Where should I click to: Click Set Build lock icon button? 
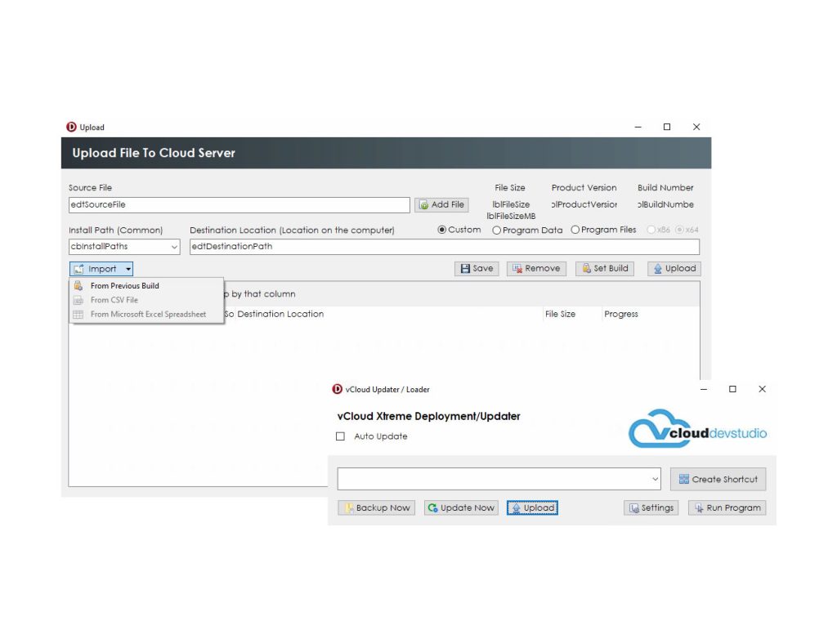click(x=586, y=269)
